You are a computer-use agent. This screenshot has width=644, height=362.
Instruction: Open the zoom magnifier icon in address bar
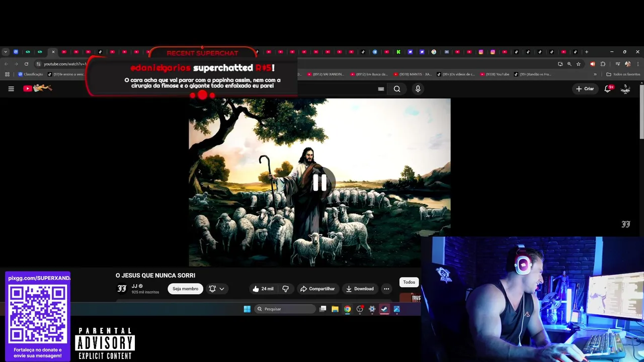pos(570,64)
